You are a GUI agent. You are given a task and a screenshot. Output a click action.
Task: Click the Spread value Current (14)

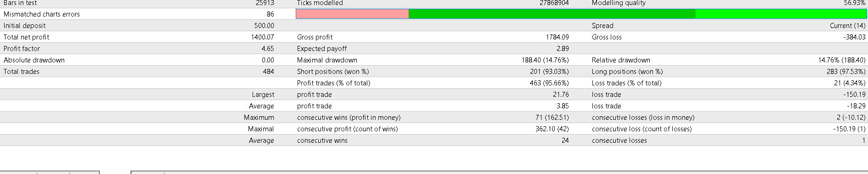[x=848, y=26]
